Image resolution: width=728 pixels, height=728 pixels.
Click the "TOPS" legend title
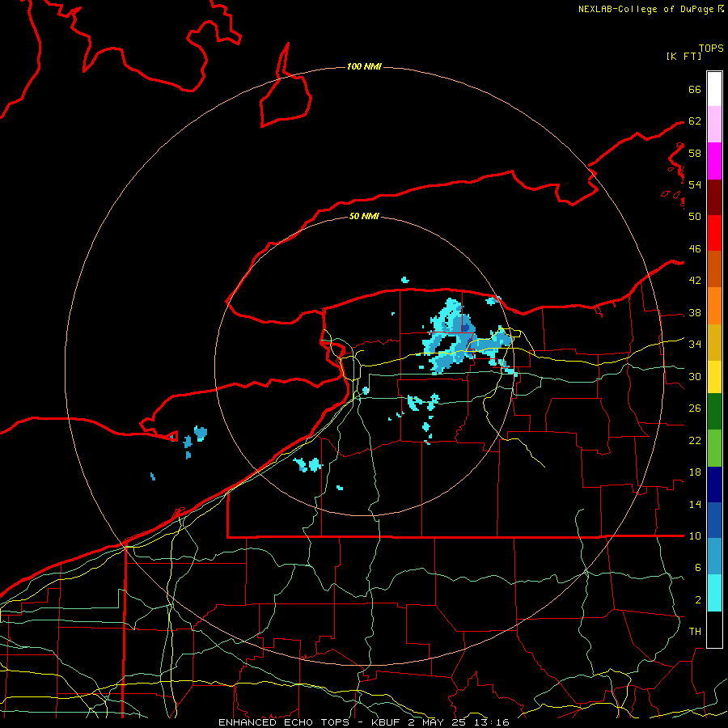[711, 49]
